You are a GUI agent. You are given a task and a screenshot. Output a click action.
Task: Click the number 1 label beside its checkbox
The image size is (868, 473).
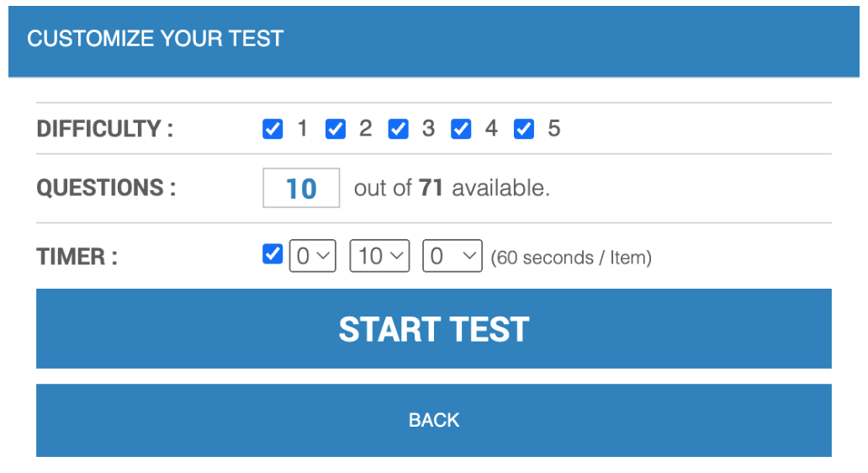[x=303, y=129]
